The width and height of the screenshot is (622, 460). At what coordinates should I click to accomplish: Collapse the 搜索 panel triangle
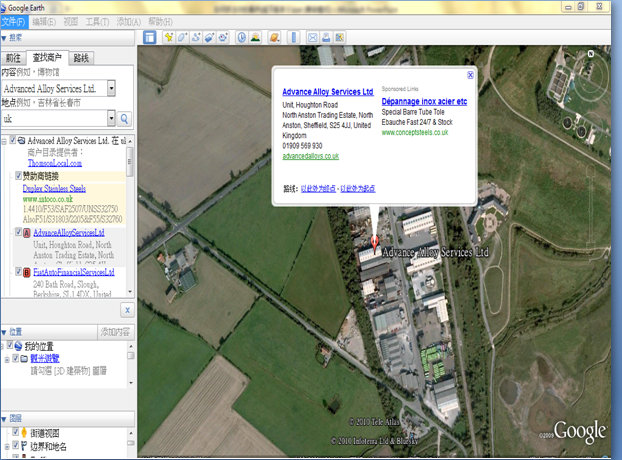[4, 38]
